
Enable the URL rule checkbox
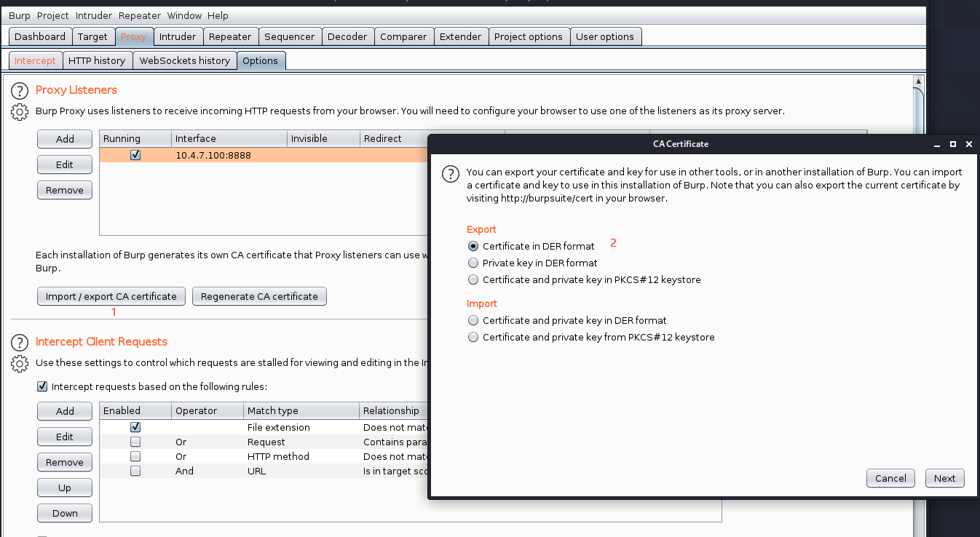tap(135, 471)
